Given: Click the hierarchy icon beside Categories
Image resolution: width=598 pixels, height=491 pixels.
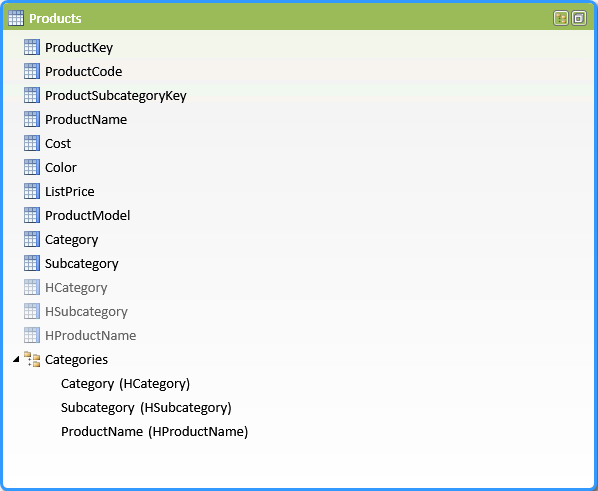Looking at the screenshot, I should pos(32,359).
